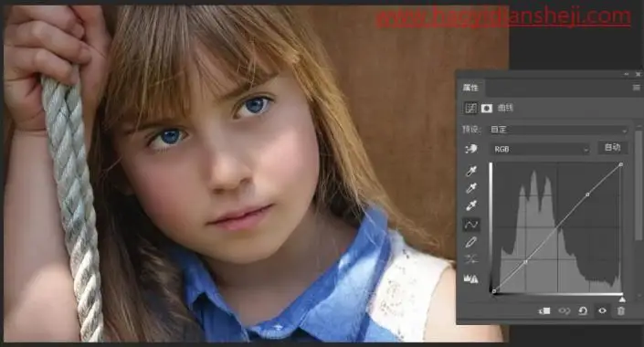Open the properties panel flyout menu
Viewport: 644px width, 347px height.
pos(636,88)
